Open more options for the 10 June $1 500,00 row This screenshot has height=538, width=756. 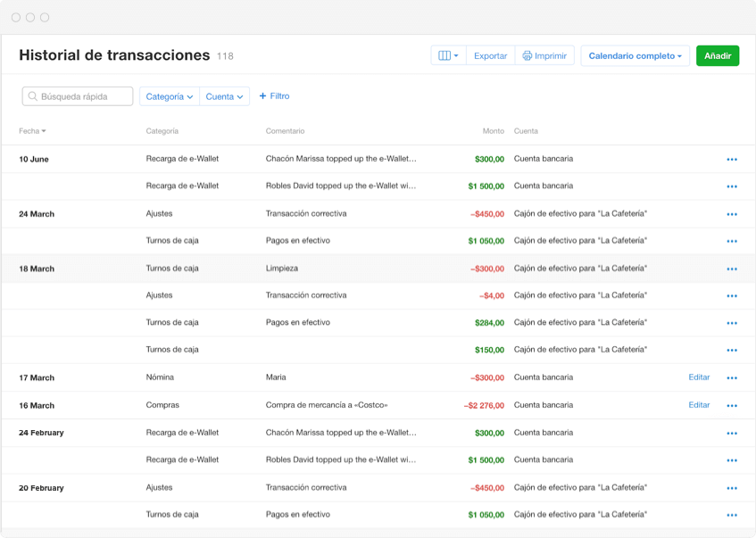coord(732,186)
